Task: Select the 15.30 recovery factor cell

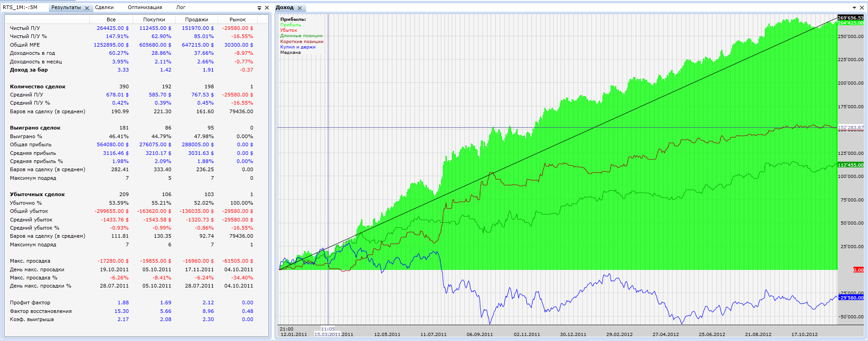Action: point(122,311)
